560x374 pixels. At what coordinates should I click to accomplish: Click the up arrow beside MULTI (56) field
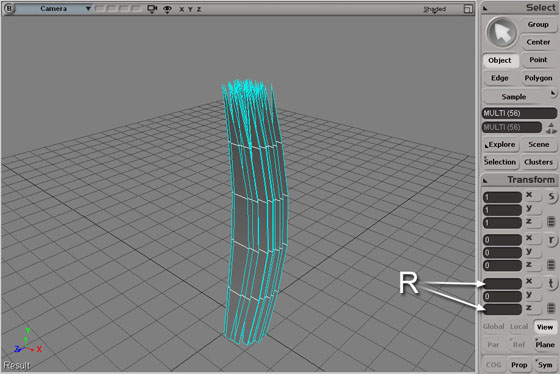tap(551, 125)
